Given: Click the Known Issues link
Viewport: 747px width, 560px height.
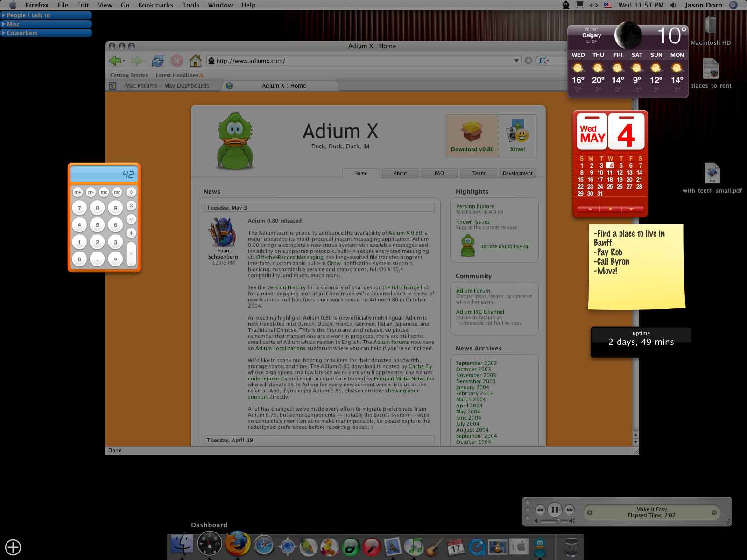Looking at the screenshot, I should (473, 222).
